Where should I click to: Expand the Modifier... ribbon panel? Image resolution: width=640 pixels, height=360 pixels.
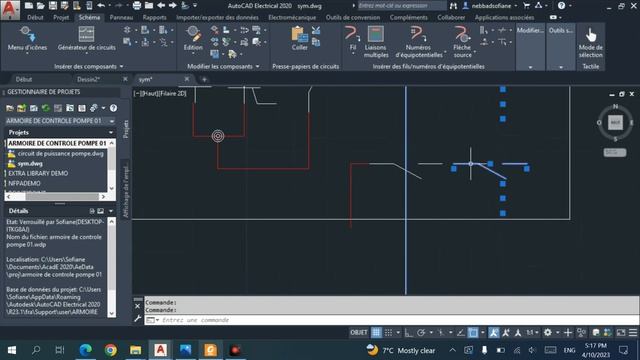[530, 67]
